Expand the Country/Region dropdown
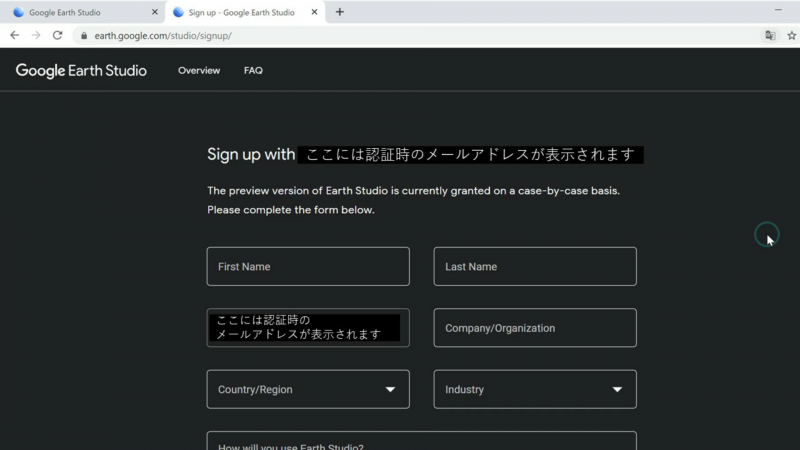Image resolution: width=800 pixels, height=450 pixels. (308, 389)
